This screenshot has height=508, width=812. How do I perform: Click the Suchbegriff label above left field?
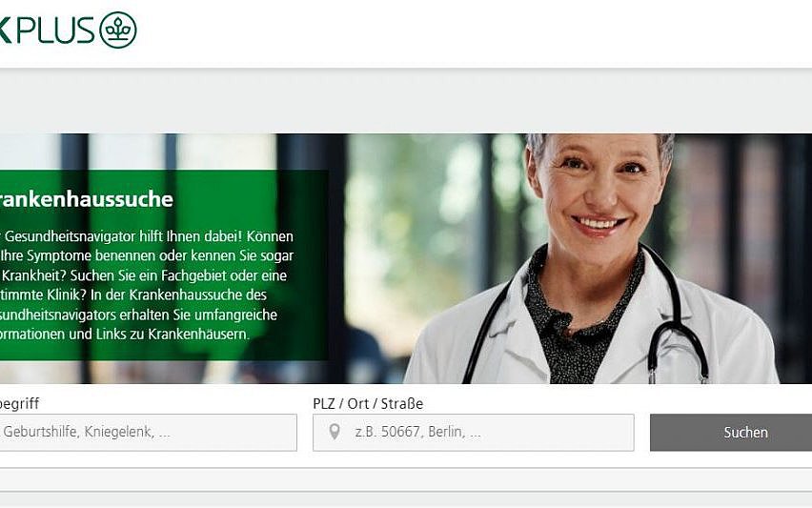pyautogui.click(x=19, y=403)
